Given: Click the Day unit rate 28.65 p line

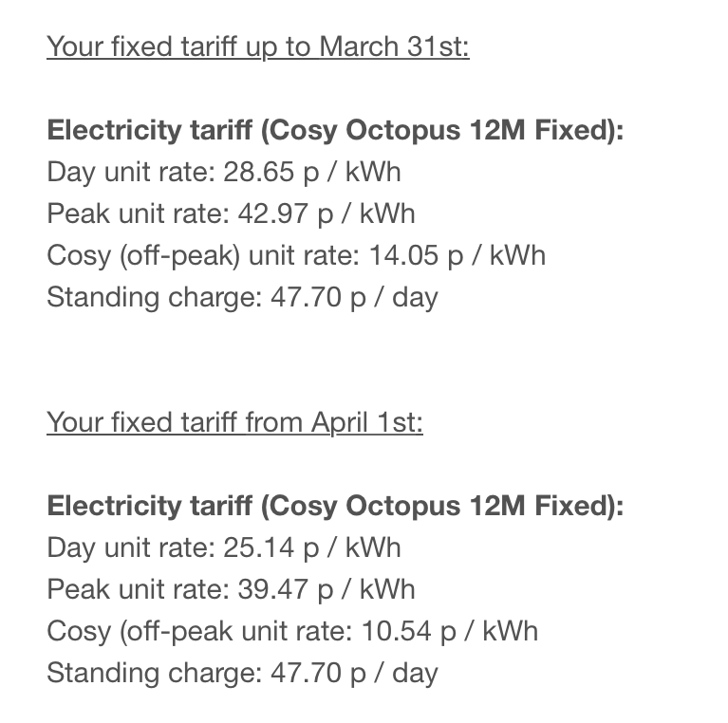Looking at the screenshot, I should coord(224,172).
